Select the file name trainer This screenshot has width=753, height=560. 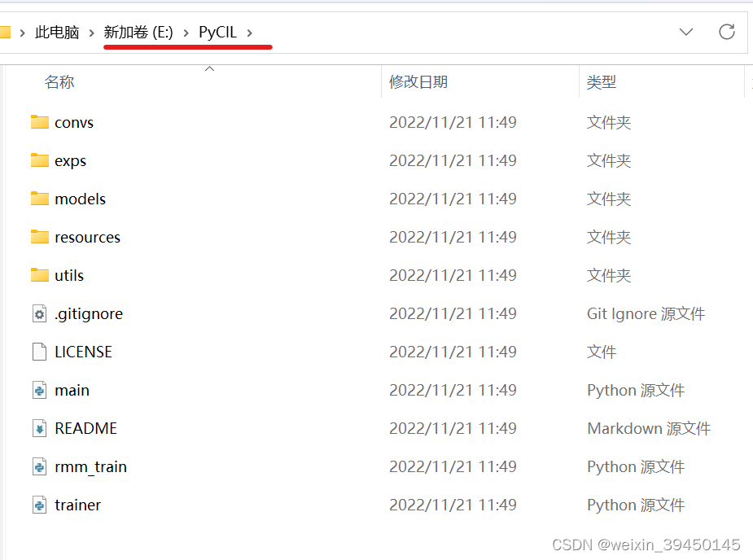pos(78,505)
